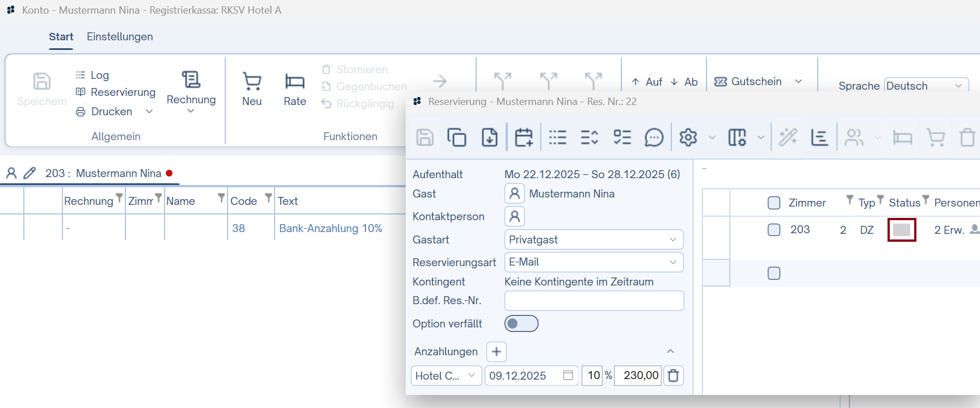Toggle the Option verfällt switch

coord(521,323)
